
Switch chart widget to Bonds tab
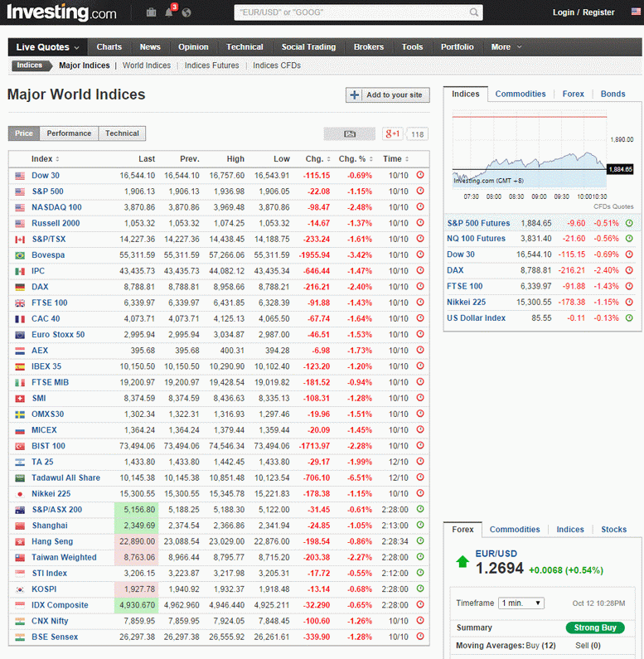[613, 94]
